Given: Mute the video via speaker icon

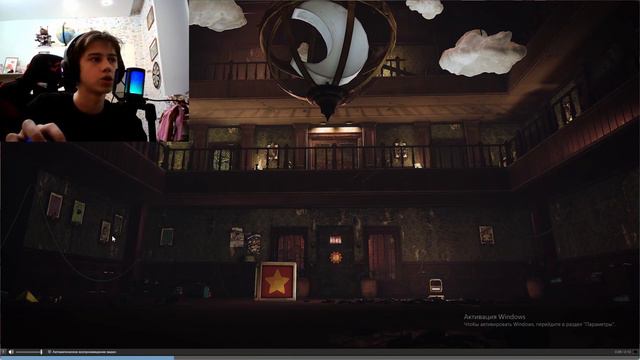Looking at the screenshot, I should pos(11,352).
